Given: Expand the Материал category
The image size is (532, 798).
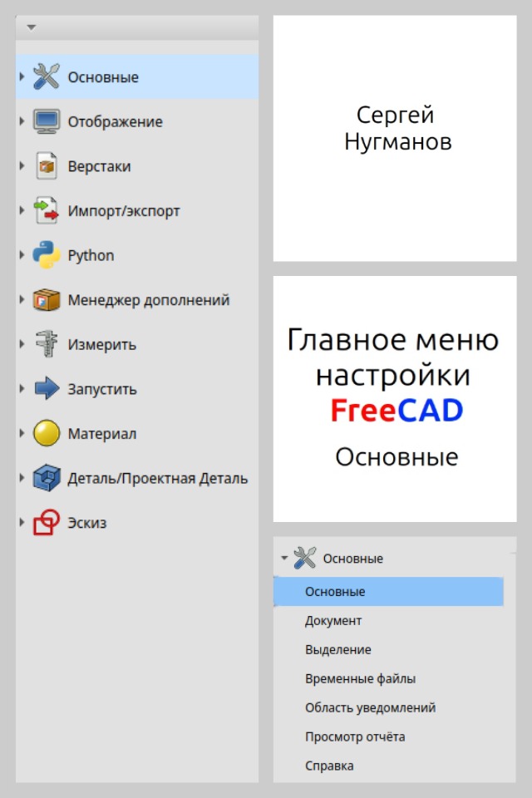Looking at the screenshot, I should pos(22,433).
